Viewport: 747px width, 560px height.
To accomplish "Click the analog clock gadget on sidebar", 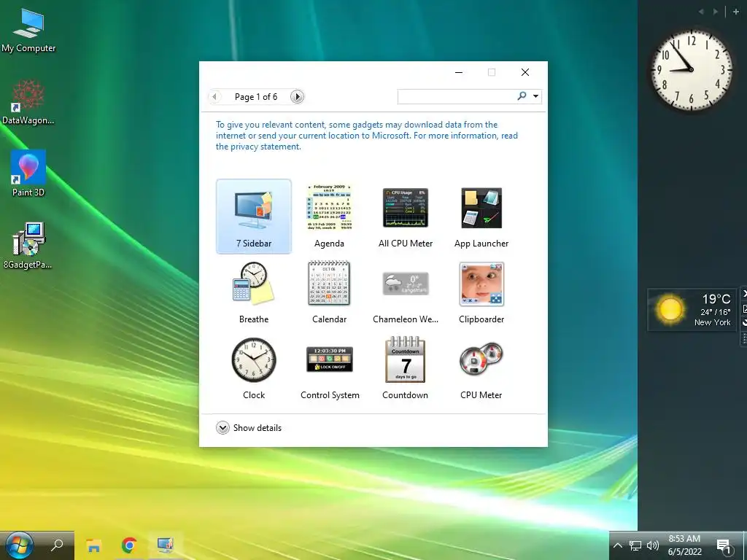I will tap(692, 70).
